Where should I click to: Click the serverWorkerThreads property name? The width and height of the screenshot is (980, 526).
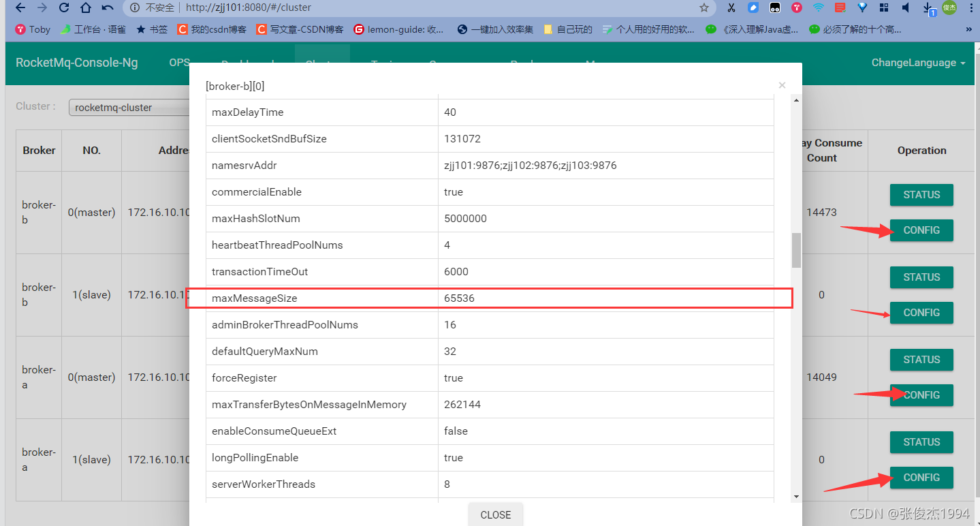(264, 484)
